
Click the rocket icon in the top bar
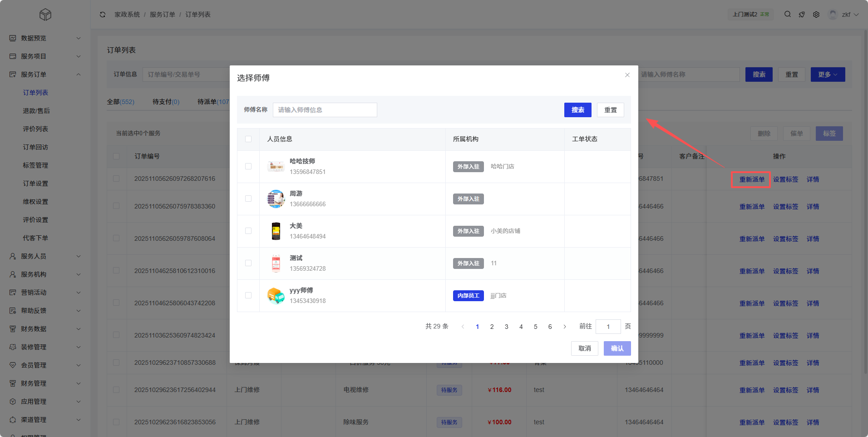coord(802,15)
